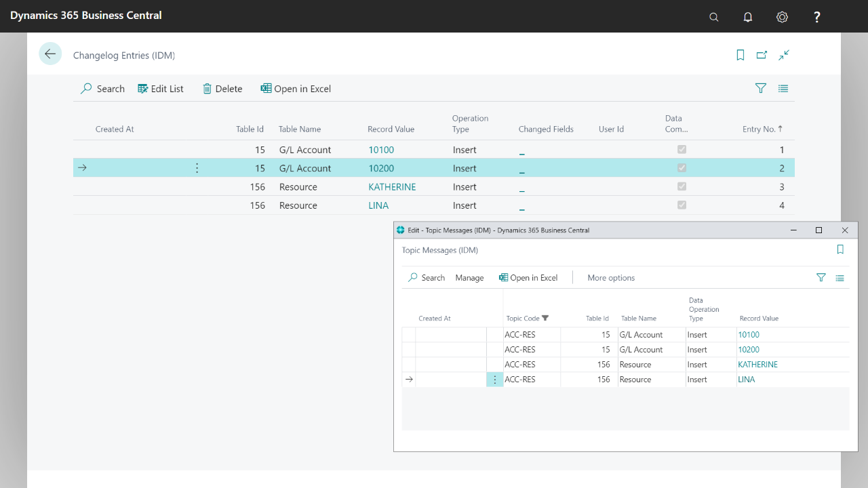Open the LINA record in Topic Messages
Image resolution: width=868 pixels, height=488 pixels.
coord(747,380)
